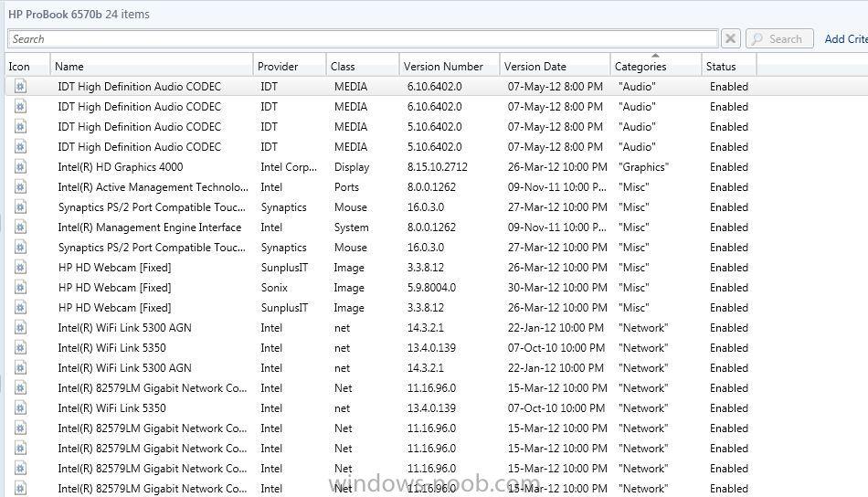Image resolution: width=868 pixels, height=497 pixels.
Task: Click the Intel provider cell in the Ports row
Action: 271,187
